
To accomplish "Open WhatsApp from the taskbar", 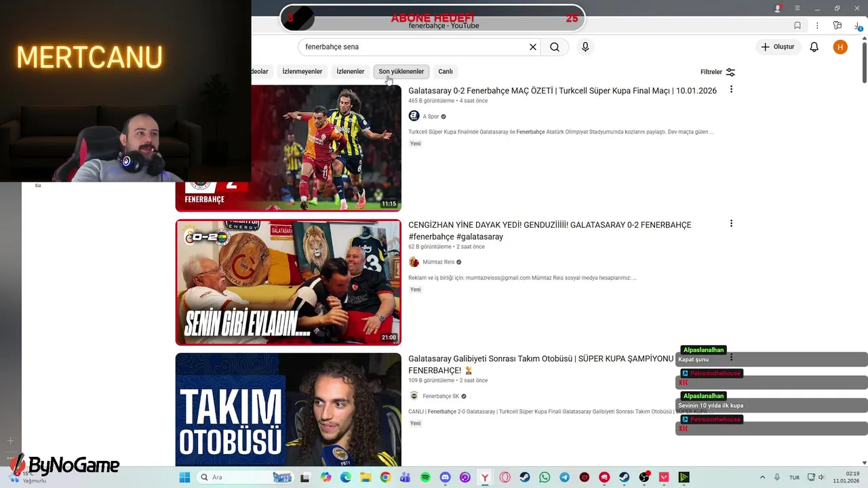I will coord(545,477).
